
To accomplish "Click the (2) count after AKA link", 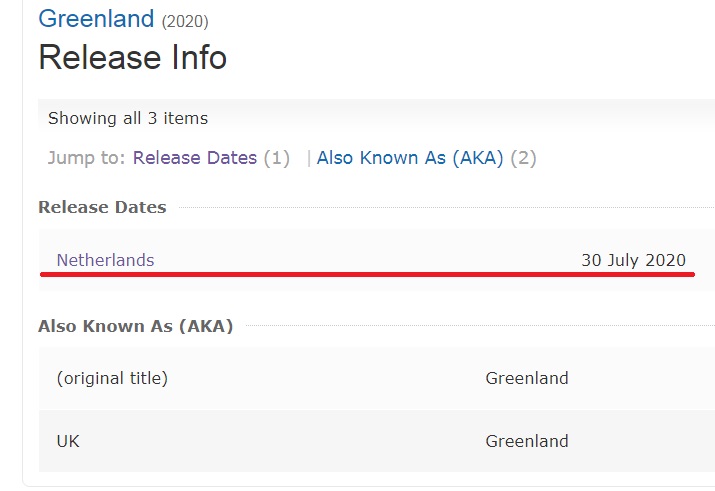I will tap(523, 158).
